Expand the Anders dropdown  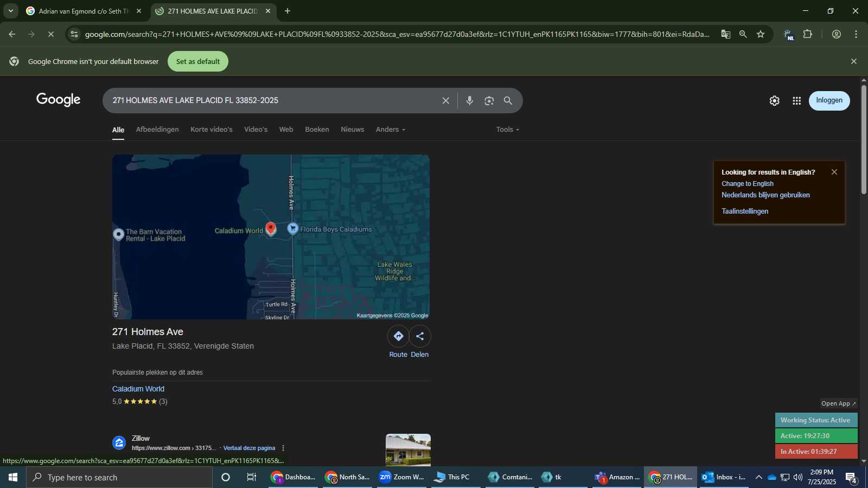point(391,130)
